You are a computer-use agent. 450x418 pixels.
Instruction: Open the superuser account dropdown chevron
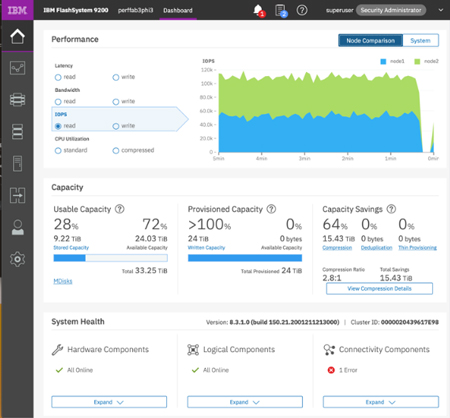coord(441,10)
